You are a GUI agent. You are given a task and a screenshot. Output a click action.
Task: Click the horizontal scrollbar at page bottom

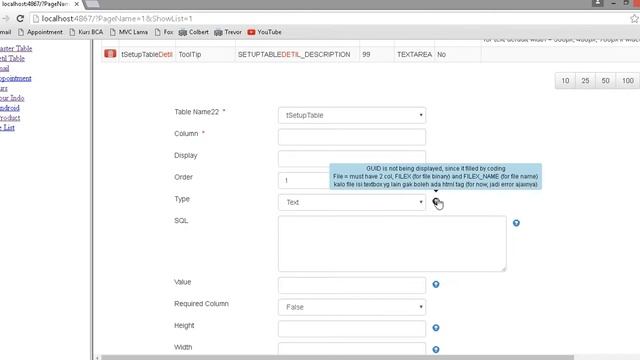pyautogui.click(x=337, y=358)
